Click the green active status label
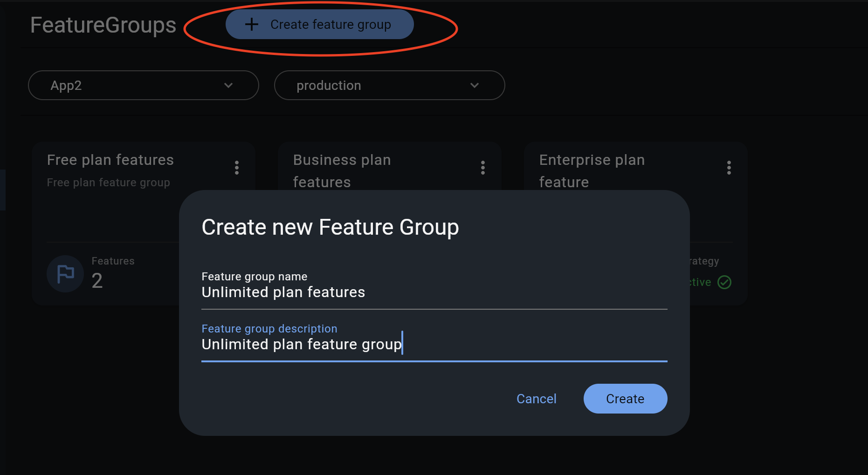The image size is (868, 475). coord(699,282)
